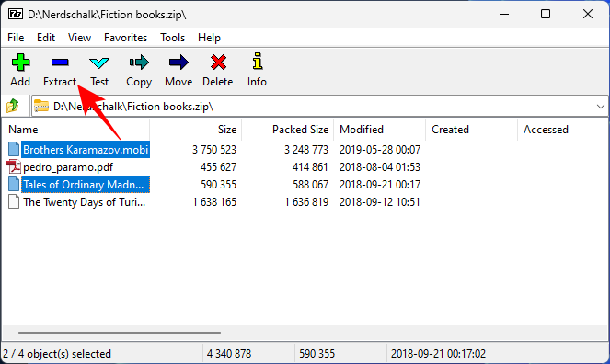The height and width of the screenshot is (364, 610).
Task: Sort by Created column header
Action: pos(471,130)
